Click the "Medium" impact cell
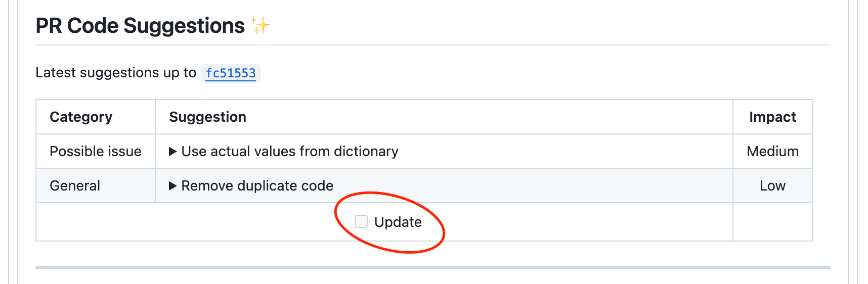The image size is (868, 284). pyautogui.click(x=772, y=152)
